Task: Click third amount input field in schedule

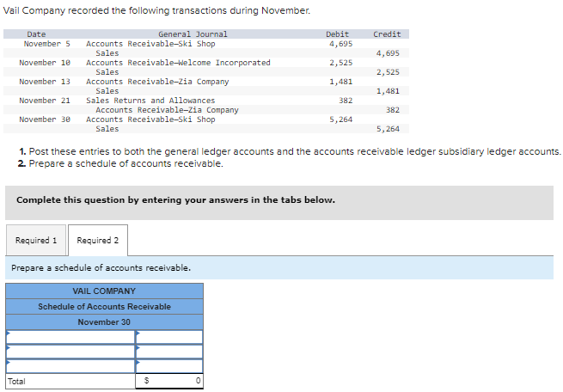Action: [169, 366]
